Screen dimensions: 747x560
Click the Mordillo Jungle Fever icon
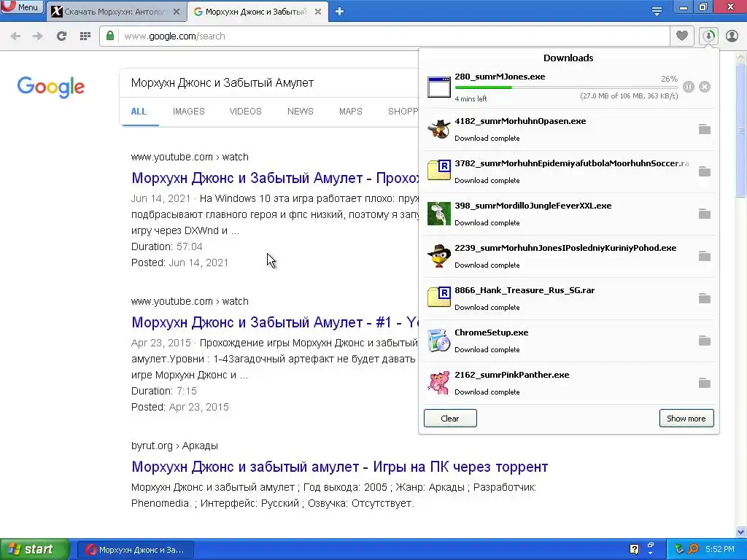[438, 214]
